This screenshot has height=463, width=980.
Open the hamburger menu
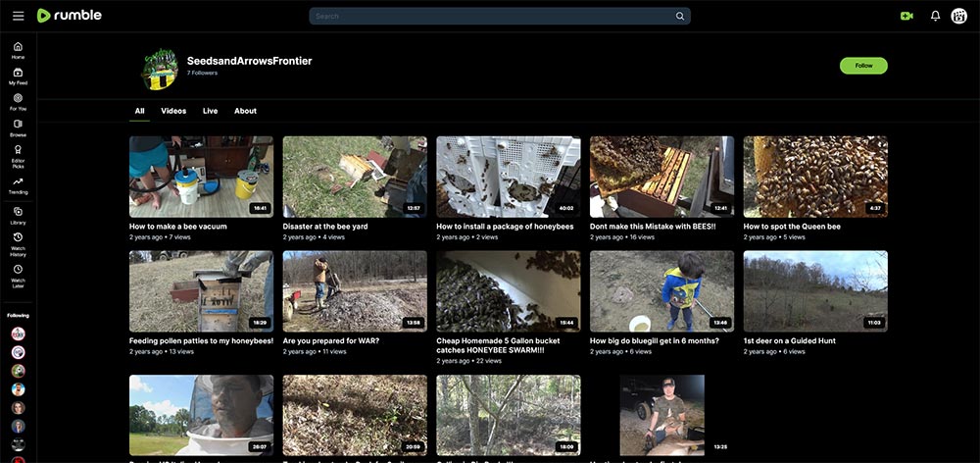point(18,16)
